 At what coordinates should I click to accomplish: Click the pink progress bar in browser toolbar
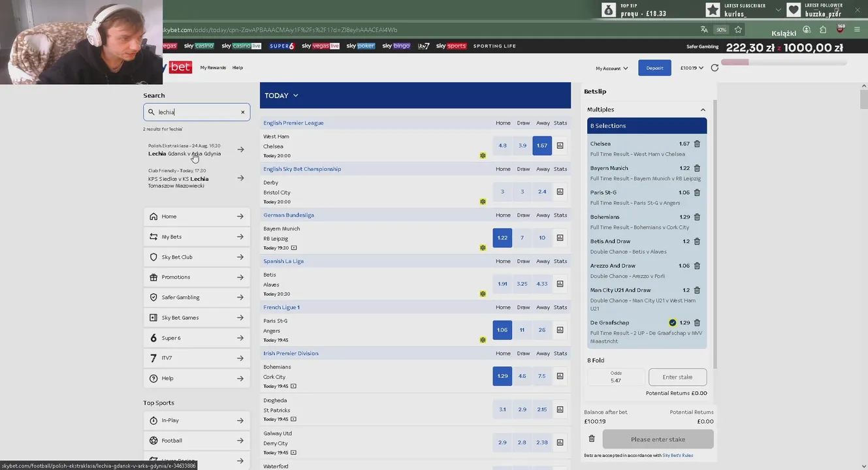coord(784,63)
